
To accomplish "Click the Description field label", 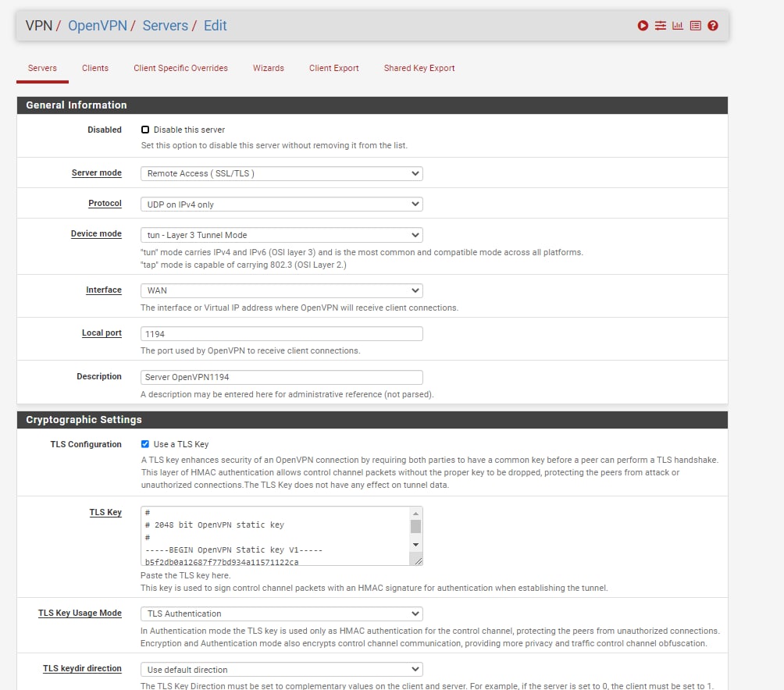I will click(x=99, y=376).
